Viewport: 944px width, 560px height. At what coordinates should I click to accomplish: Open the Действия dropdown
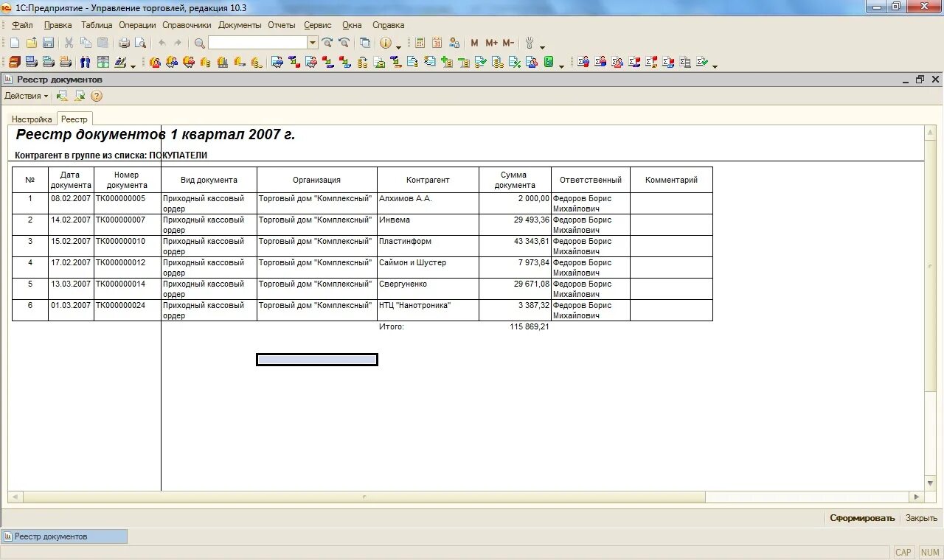(x=27, y=96)
